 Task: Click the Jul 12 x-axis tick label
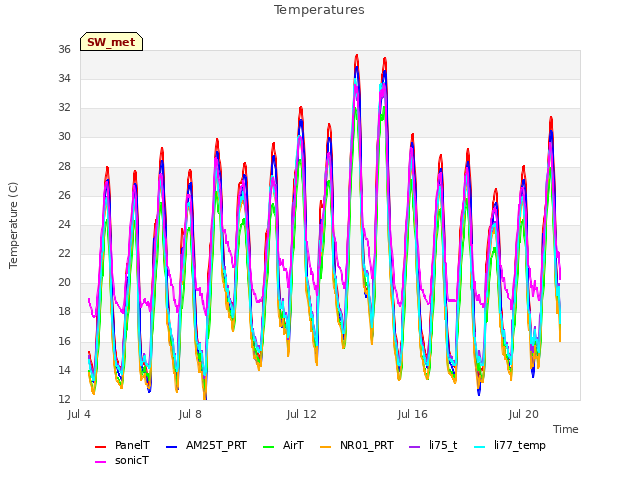[x=301, y=414]
